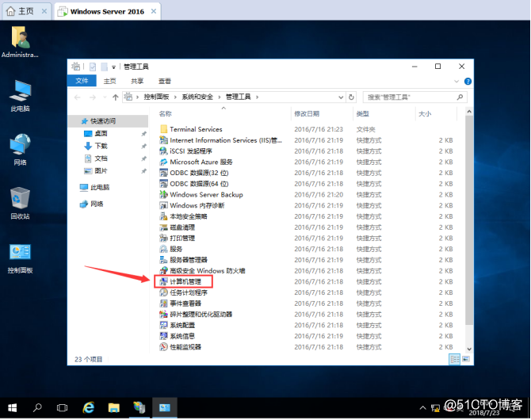Sort by 修改日期 column header

322,114
